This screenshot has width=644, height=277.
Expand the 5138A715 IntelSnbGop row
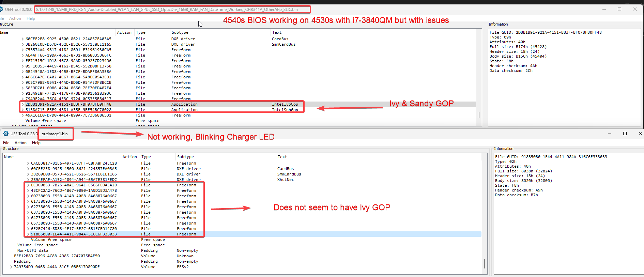tap(23, 110)
